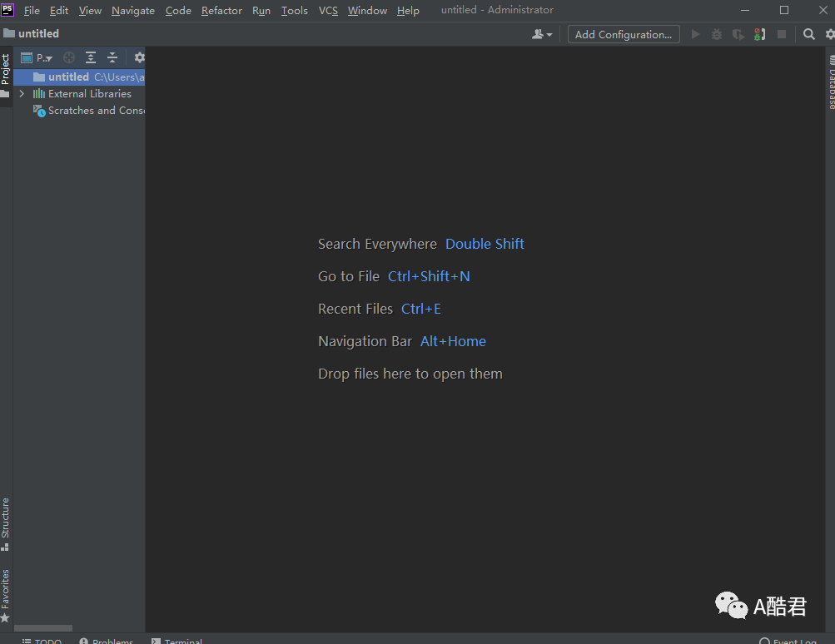
Task: Click the Listen for PHP Debug Connections icon
Action: click(759, 35)
